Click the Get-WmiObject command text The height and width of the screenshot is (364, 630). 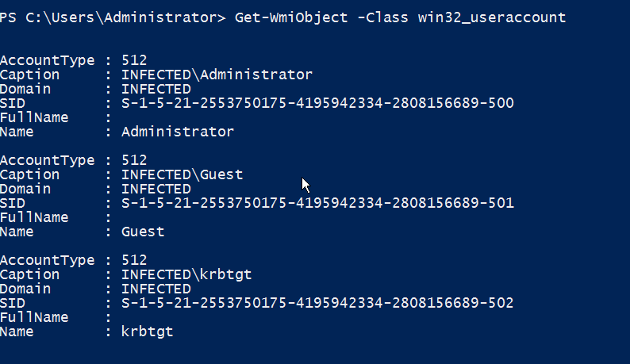coord(291,17)
